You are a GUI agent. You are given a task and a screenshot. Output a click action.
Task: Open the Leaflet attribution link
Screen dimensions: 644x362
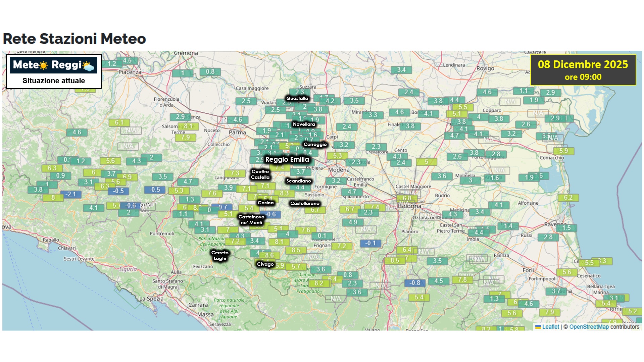[550, 327]
